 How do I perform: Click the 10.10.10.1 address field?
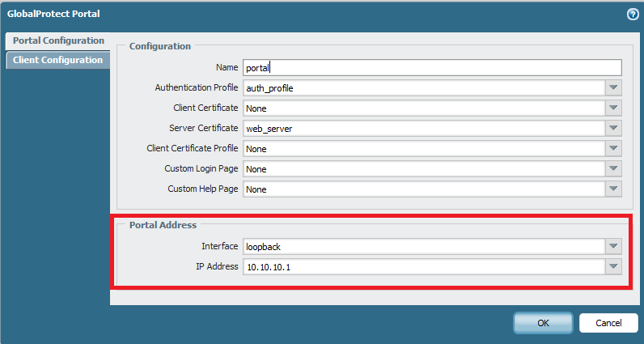coord(424,267)
